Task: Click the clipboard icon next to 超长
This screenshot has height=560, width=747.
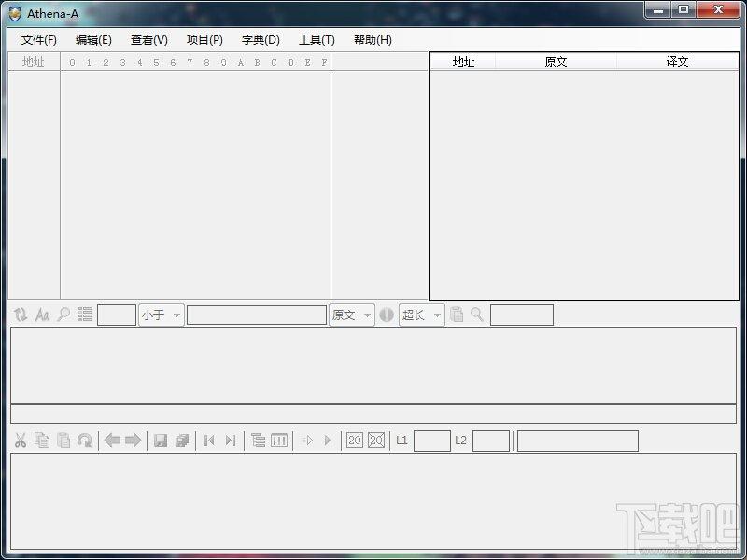Action: [x=457, y=315]
